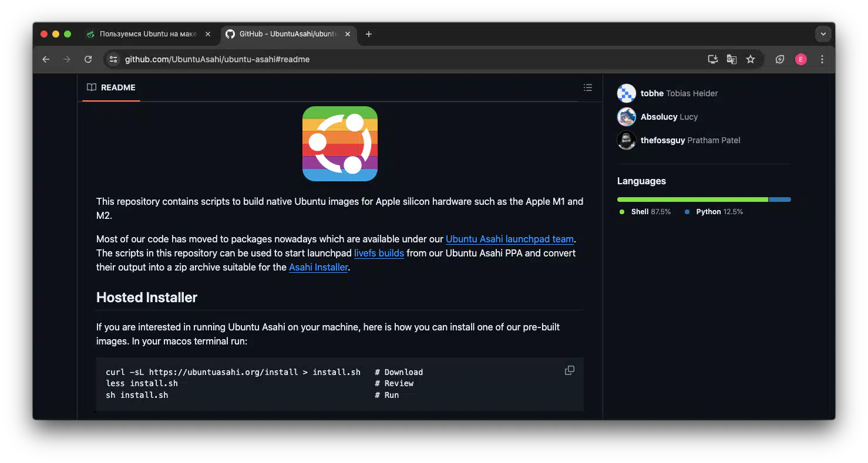Image resolution: width=868 pixels, height=463 pixels.
Task: Switch to 'Пользуемся Ubuntu на маке' tab
Action: [149, 34]
